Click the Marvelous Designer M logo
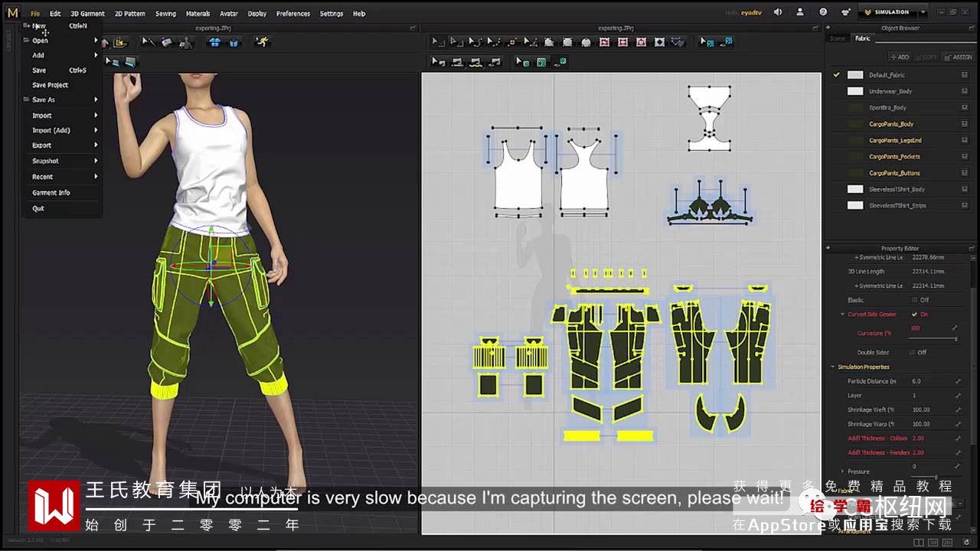 pyautogui.click(x=12, y=12)
